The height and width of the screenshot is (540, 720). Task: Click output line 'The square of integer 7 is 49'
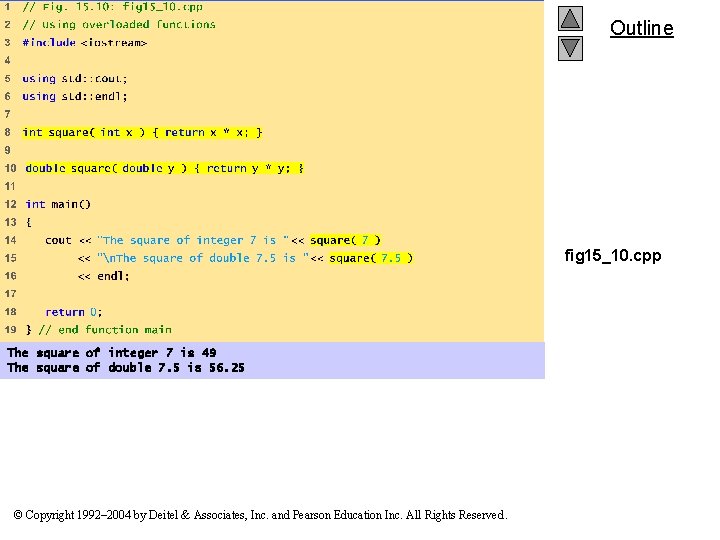coord(112,353)
